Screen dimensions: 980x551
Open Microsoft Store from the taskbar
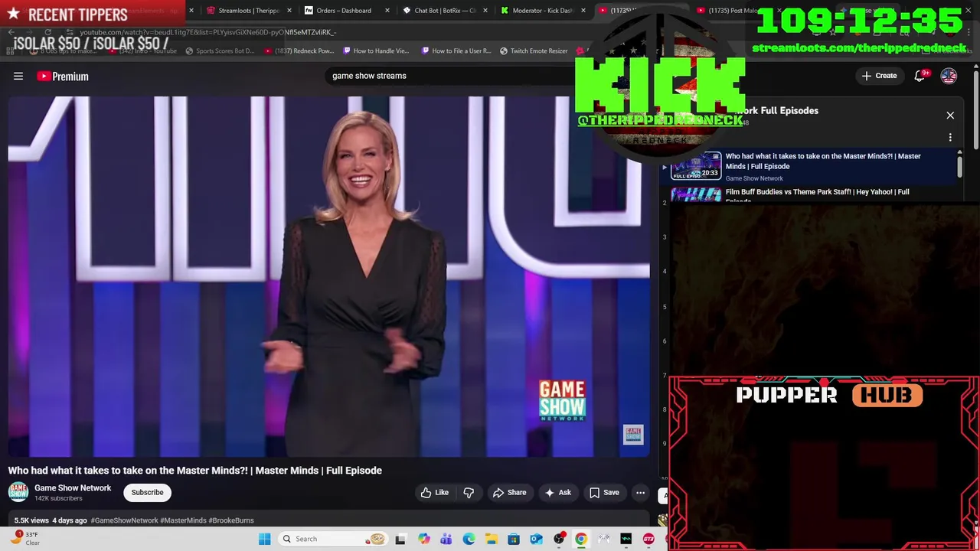(514, 539)
